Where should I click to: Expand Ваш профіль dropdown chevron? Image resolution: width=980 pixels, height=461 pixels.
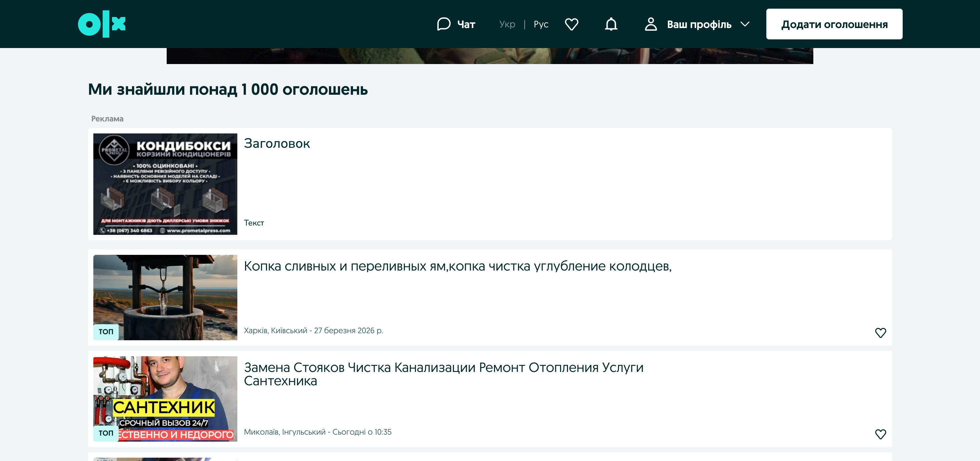tap(745, 24)
